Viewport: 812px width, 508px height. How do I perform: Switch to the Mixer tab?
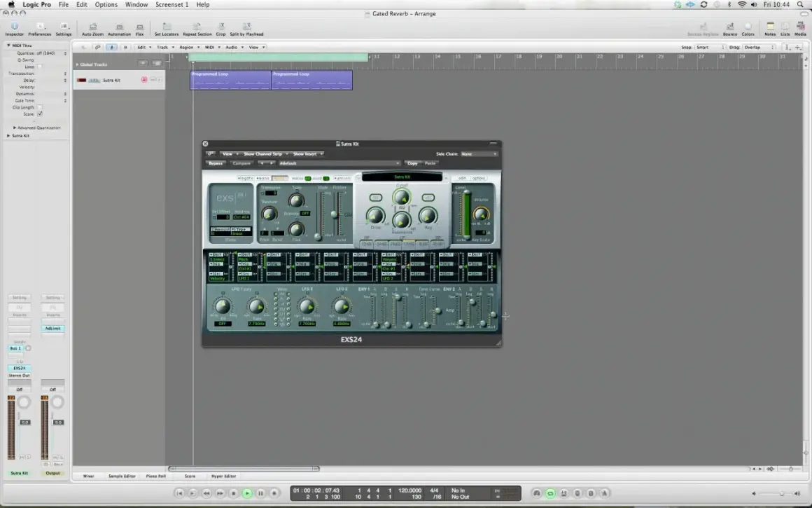[x=89, y=476]
